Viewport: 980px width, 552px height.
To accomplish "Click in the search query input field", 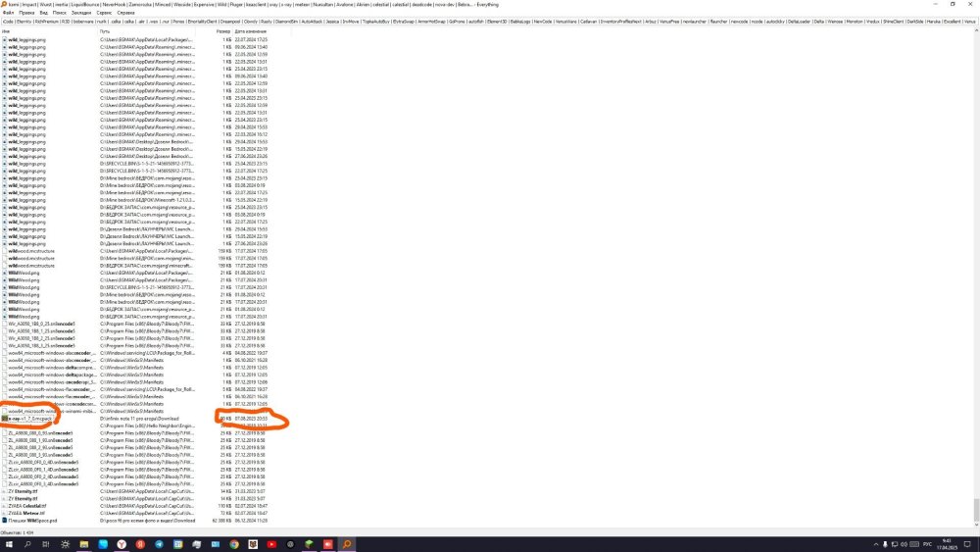I will coord(489,22).
